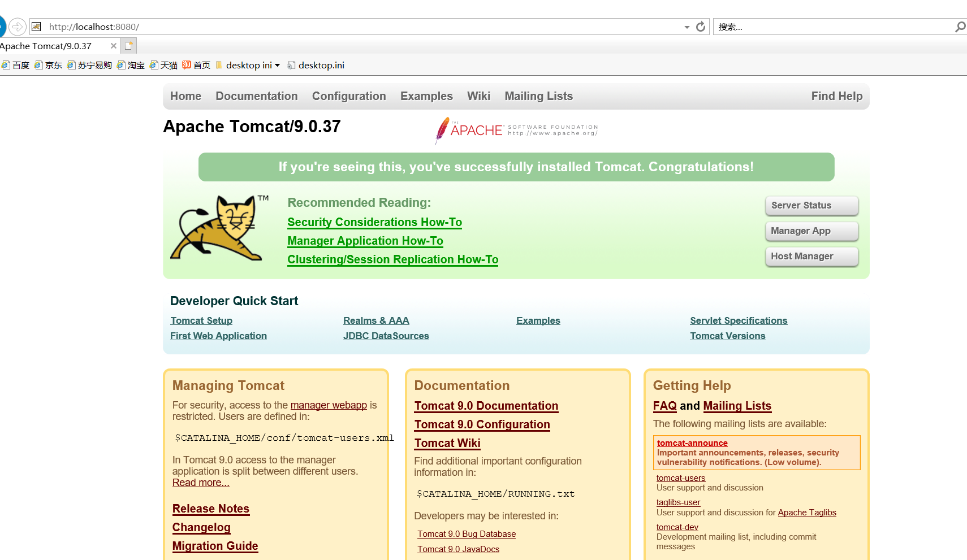This screenshot has height=560, width=967.
Task: Click the Server Status button
Action: click(812, 206)
